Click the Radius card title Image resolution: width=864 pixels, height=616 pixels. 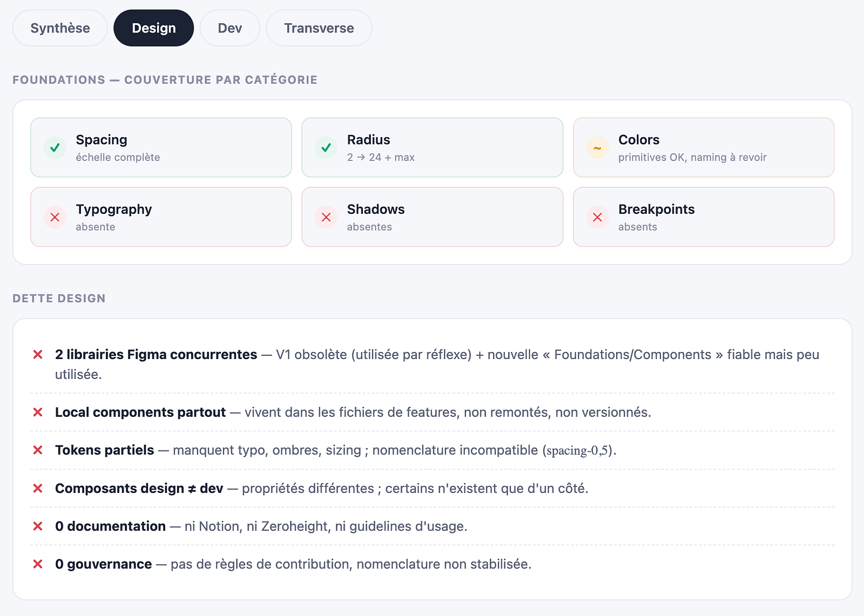(368, 140)
